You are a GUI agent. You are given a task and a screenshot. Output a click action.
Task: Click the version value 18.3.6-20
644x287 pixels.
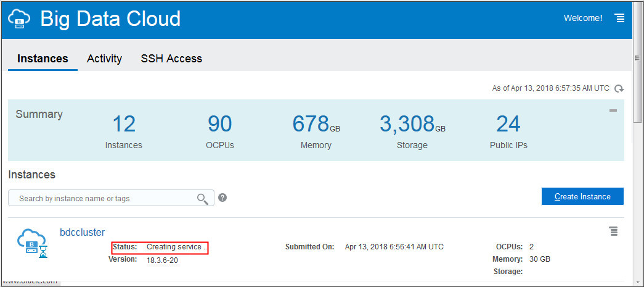(162, 260)
